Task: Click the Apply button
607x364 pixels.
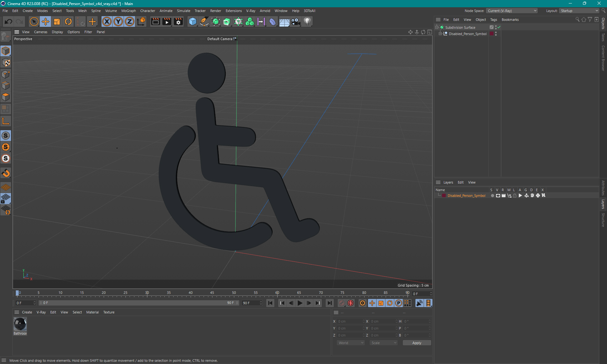Action: pyautogui.click(x=417, y=343)
